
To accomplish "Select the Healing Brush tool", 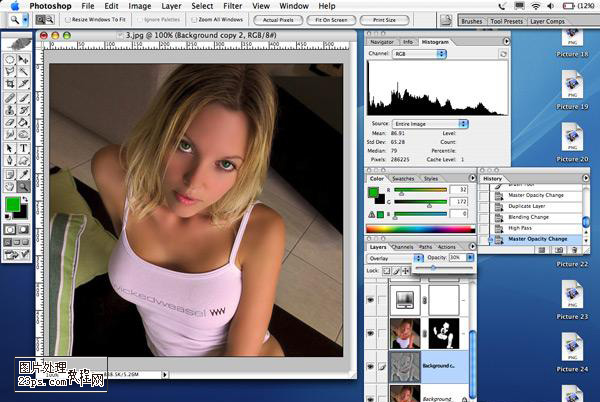I will tap(10, 98).
